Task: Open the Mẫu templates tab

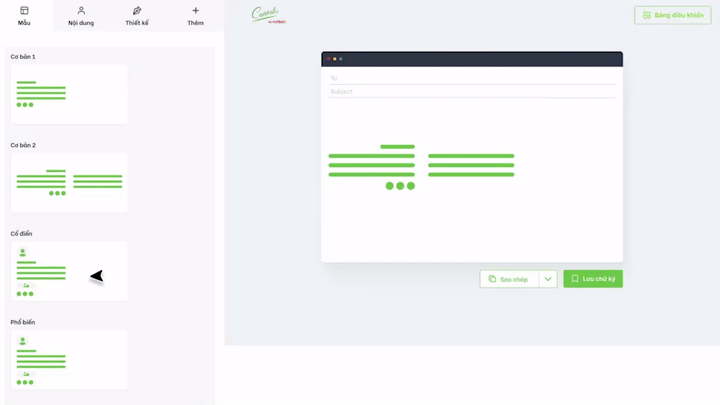Action: tap(24, 16)
